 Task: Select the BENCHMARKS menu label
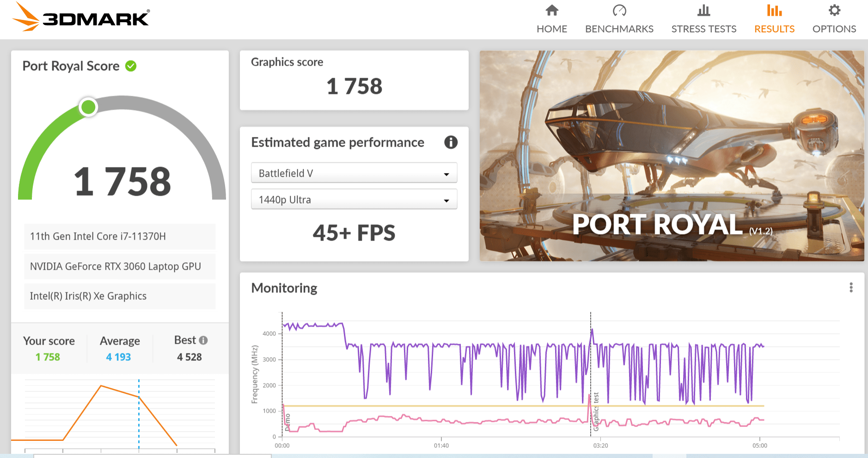point(619,29)
